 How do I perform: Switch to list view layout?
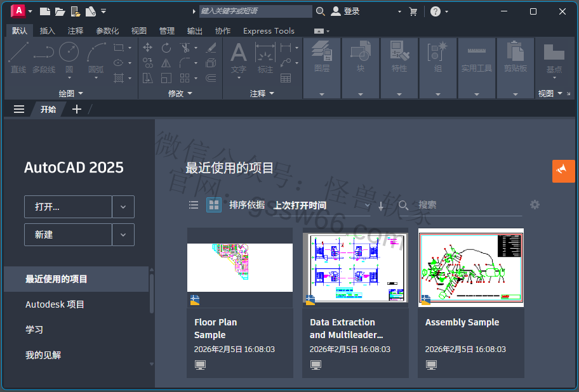click(x=194, y=205)
